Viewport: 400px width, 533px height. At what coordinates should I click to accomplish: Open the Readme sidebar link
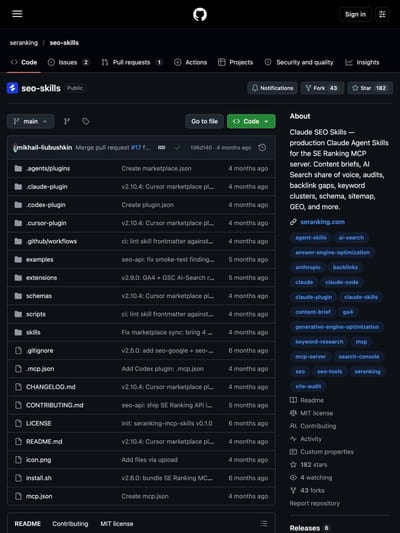coord(307,400)
